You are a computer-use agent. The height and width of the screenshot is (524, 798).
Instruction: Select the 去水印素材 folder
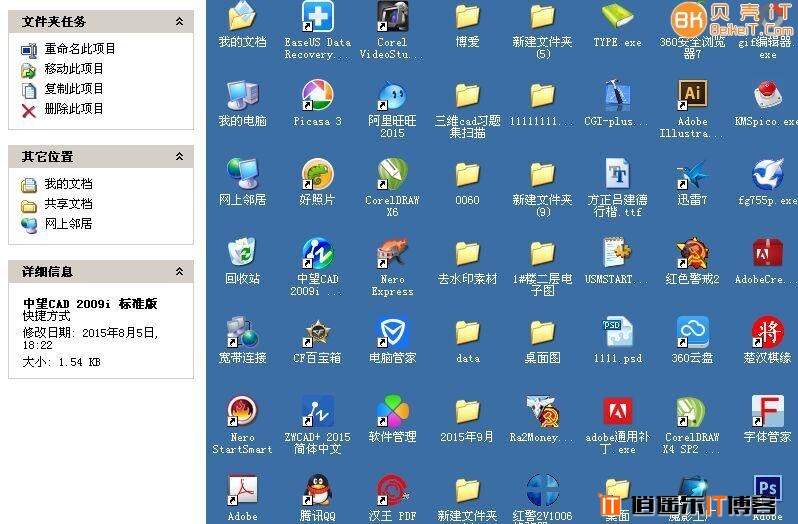click(x=467, y=253)
